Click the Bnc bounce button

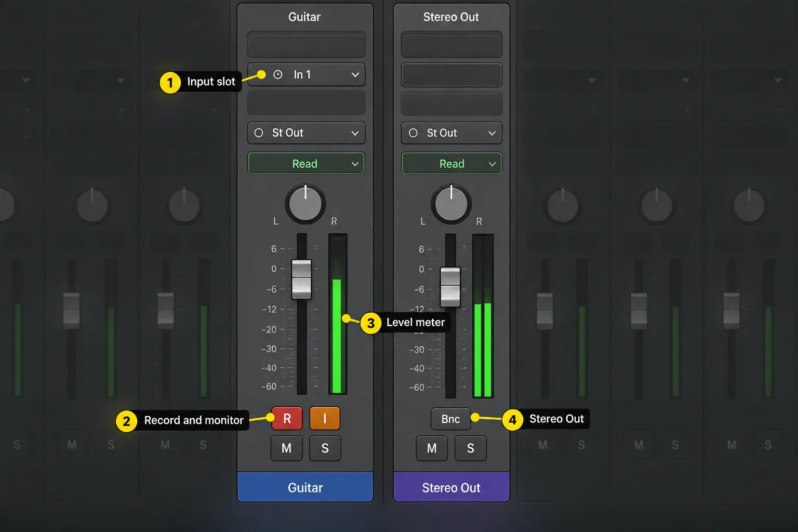point(450,419)
